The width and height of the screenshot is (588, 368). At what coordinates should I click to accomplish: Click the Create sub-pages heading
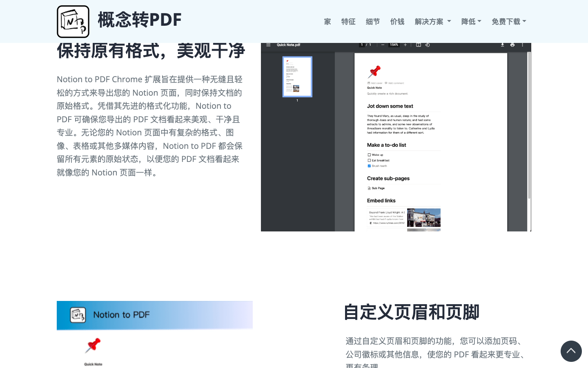click(388, 179)
